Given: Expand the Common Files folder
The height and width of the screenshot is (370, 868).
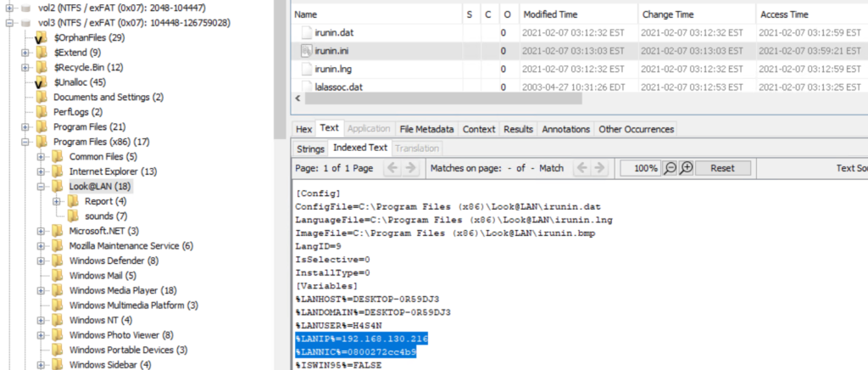Looking at the screenshot, I should tap(41, 157).
